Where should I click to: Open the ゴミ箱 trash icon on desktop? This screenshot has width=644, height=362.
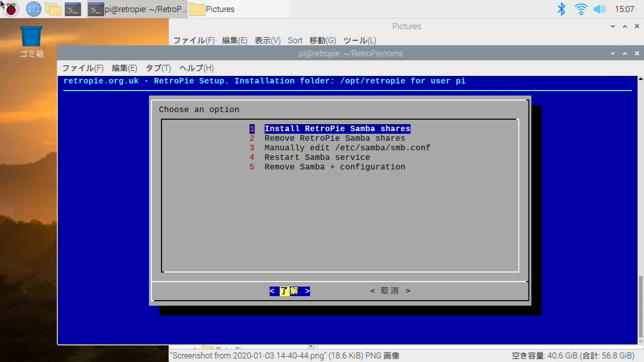(31, 42)
